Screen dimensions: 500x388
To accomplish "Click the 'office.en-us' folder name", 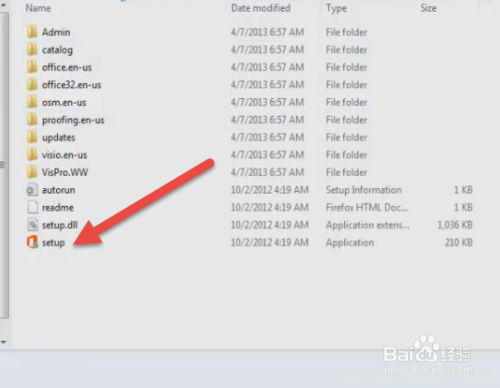I will coord(67,67).
